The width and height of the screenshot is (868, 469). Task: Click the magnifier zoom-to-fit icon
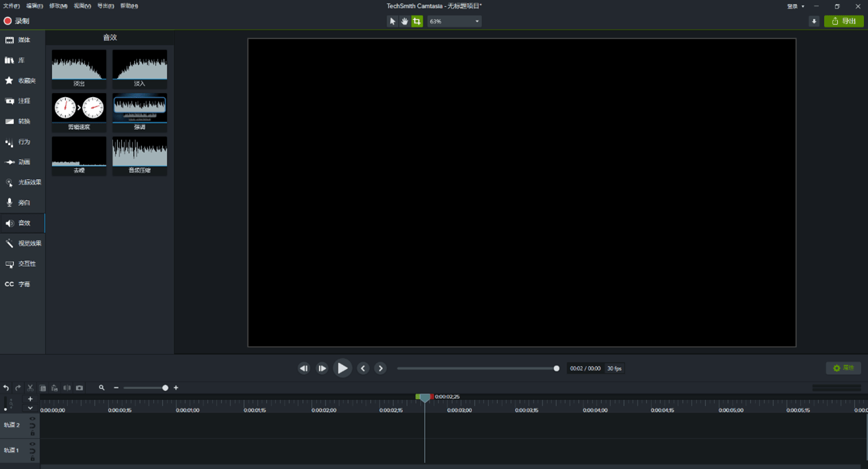click(102, 388)
